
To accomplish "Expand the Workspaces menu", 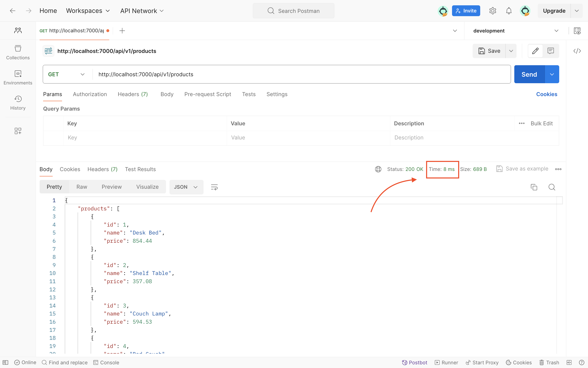I will [x=88, y=11].
